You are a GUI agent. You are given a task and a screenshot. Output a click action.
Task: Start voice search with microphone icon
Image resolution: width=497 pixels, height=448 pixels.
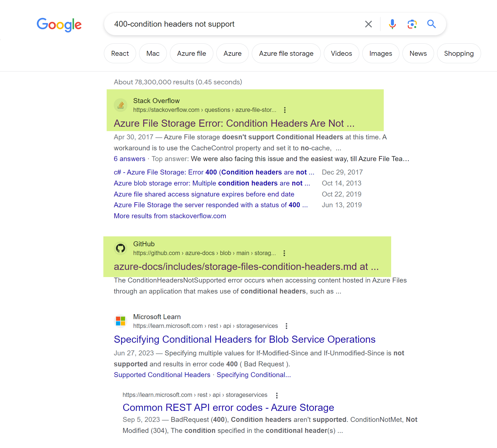point(392,24)
